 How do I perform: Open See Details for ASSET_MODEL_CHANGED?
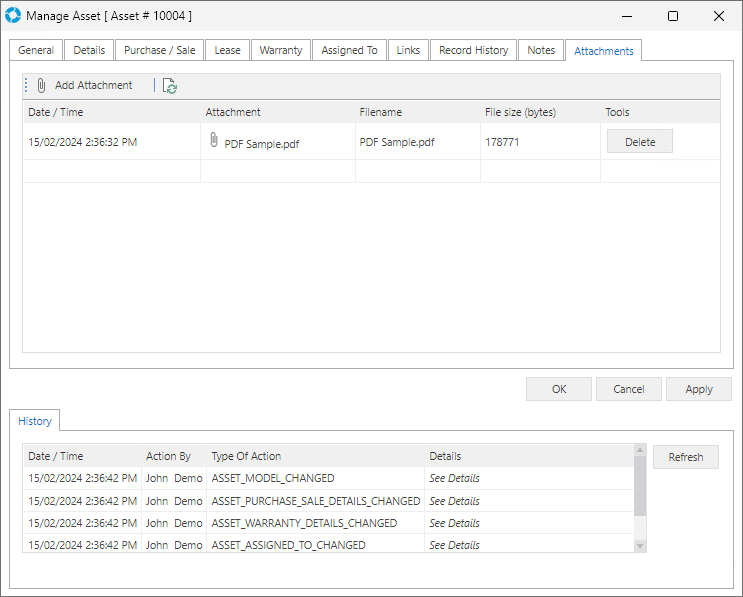pyautogui.click(x=454, y=478)
